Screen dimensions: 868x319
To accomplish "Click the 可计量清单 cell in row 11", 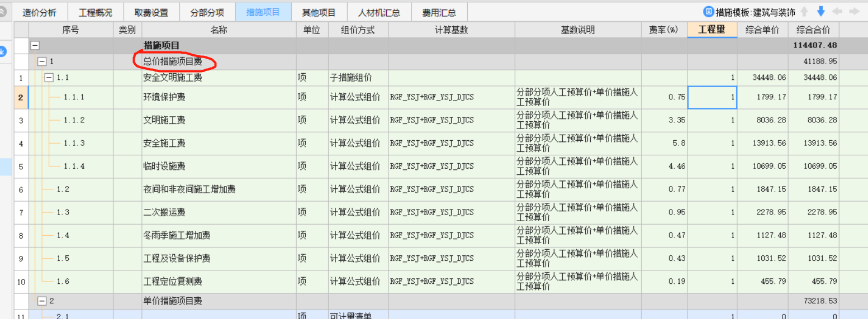I will [358, 315].
